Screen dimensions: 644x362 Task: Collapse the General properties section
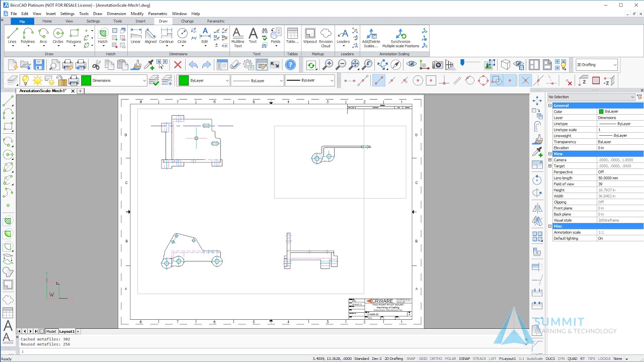[550, 106]
